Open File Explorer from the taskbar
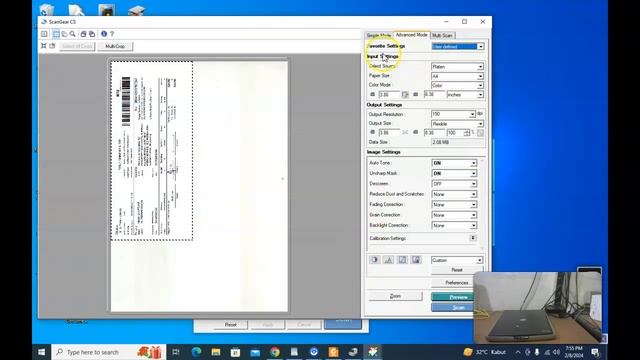 [x=216, y=352]
